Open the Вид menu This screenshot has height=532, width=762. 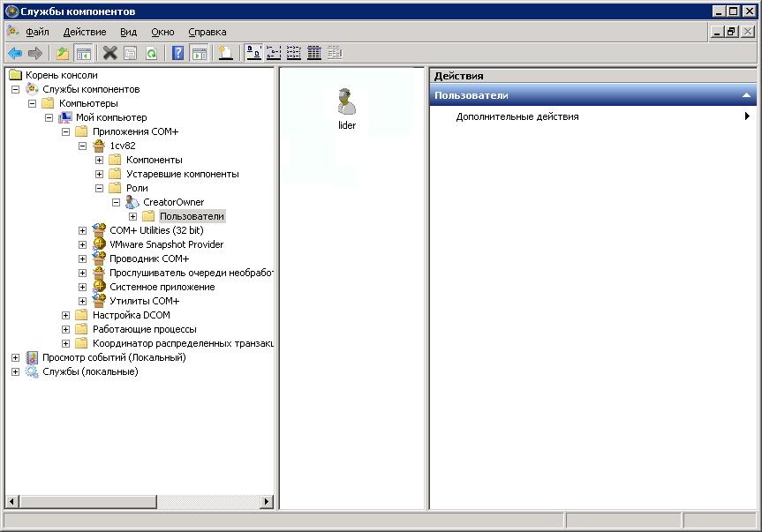pos(128,32)
